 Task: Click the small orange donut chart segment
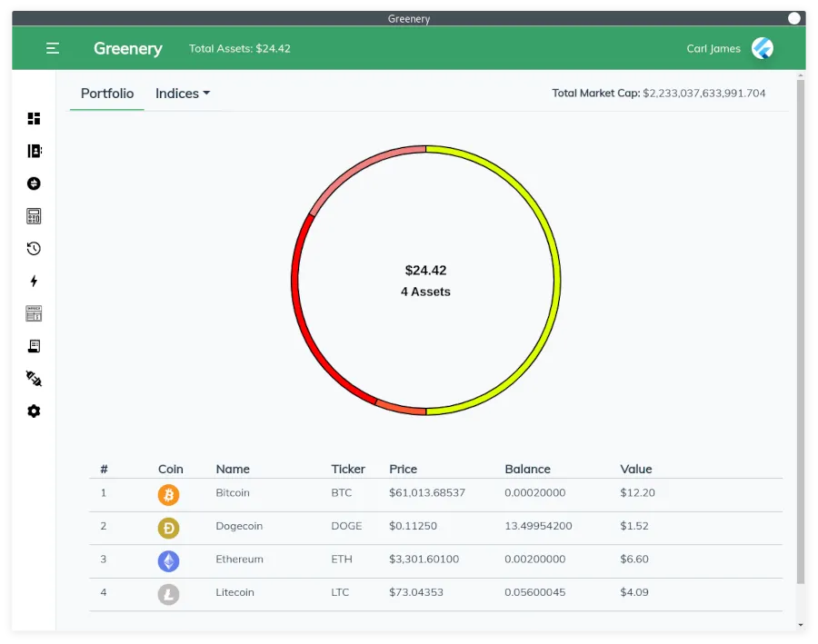(401, 409)
